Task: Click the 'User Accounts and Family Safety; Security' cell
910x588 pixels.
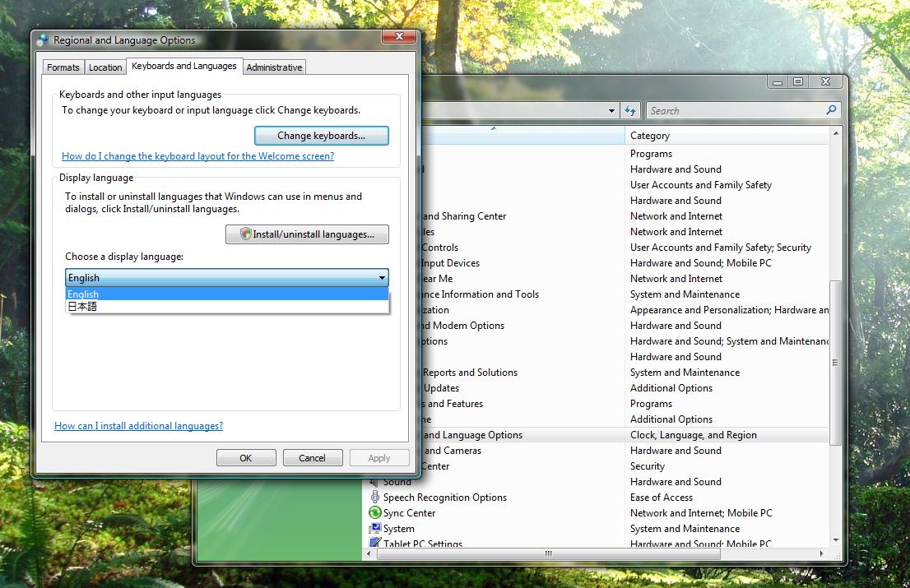Action: point(721,248)
